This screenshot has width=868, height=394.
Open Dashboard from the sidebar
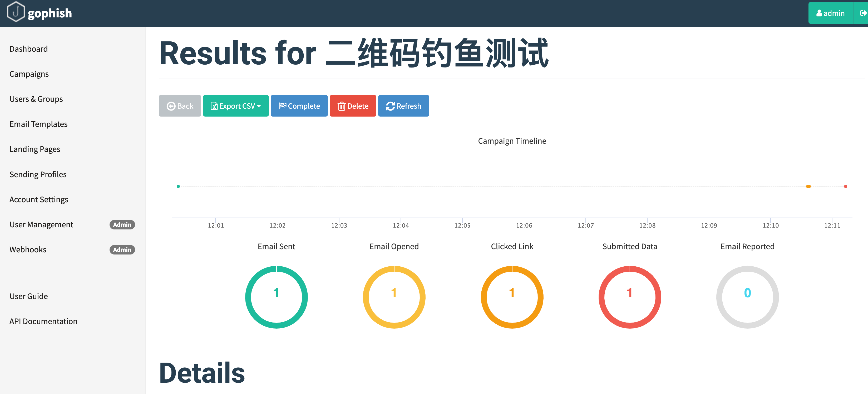click(x=29, y=49)
